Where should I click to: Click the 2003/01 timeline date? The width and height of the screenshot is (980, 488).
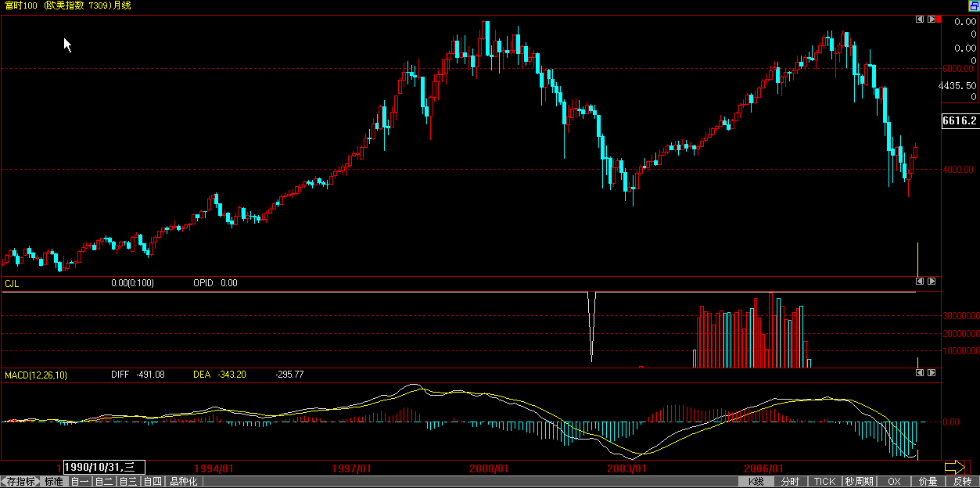click(627, 468)
